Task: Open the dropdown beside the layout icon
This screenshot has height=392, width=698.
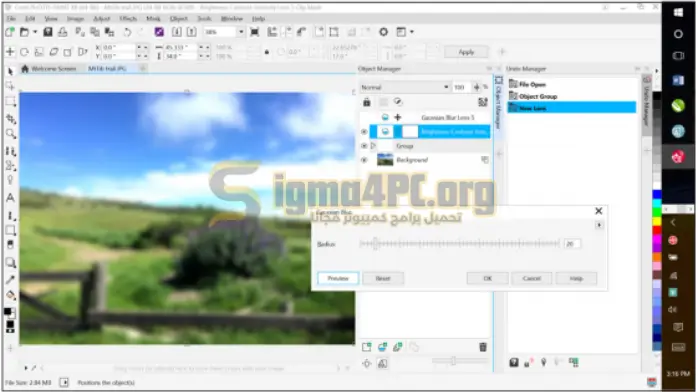Action: 412,32
